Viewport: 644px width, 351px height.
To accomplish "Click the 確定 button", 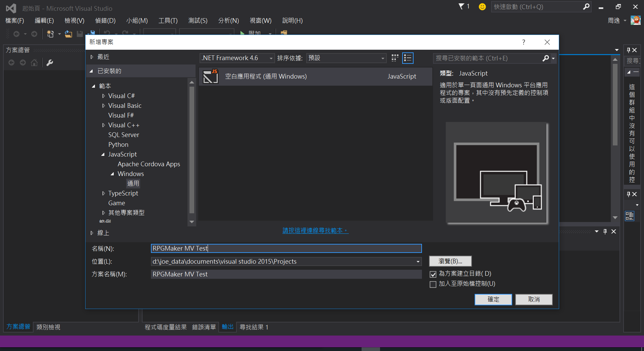I will (493, 299).
